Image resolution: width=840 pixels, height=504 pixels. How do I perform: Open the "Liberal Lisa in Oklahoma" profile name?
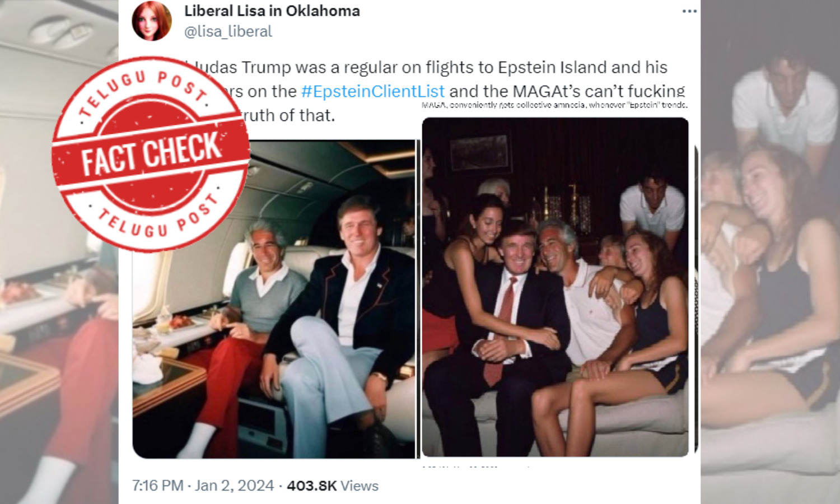click(x=272, y=11)
